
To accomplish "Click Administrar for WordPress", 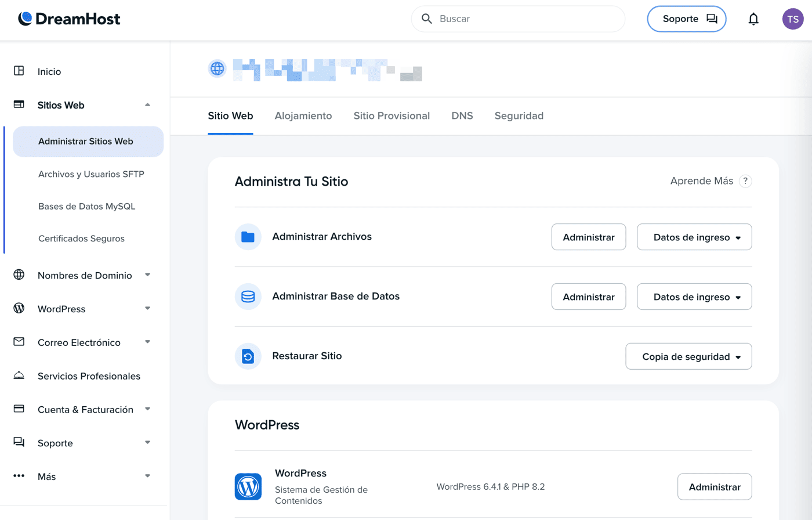I will pos(715,486).
